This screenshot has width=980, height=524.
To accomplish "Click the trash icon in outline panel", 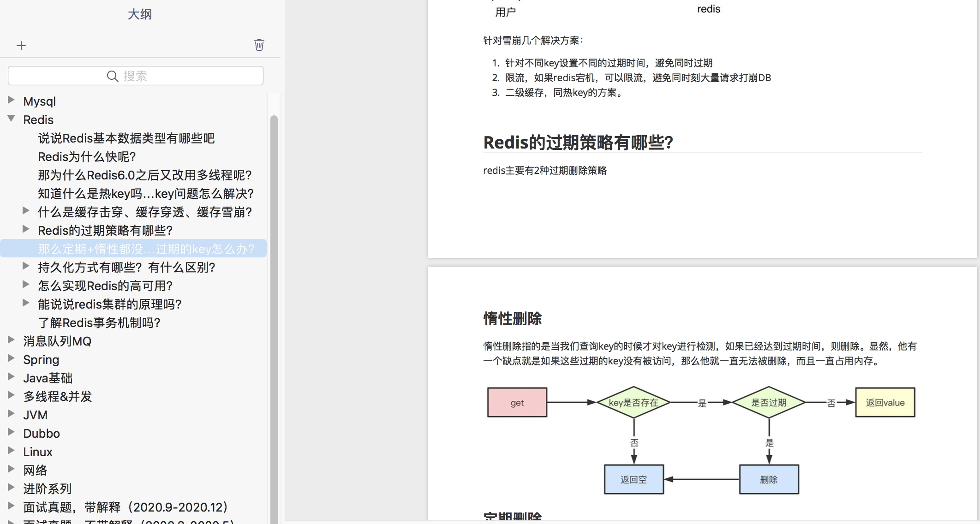I will (x=259, y=44).
